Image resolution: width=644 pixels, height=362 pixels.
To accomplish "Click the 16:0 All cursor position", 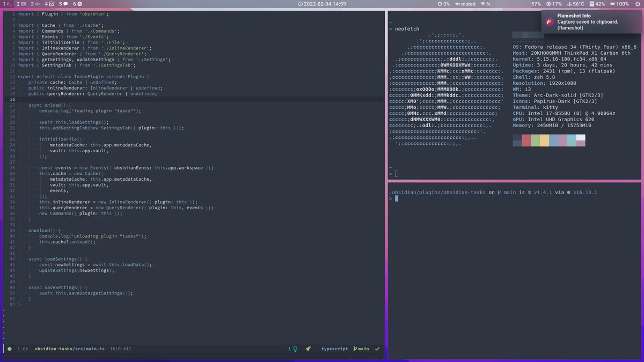I will 120,349.
